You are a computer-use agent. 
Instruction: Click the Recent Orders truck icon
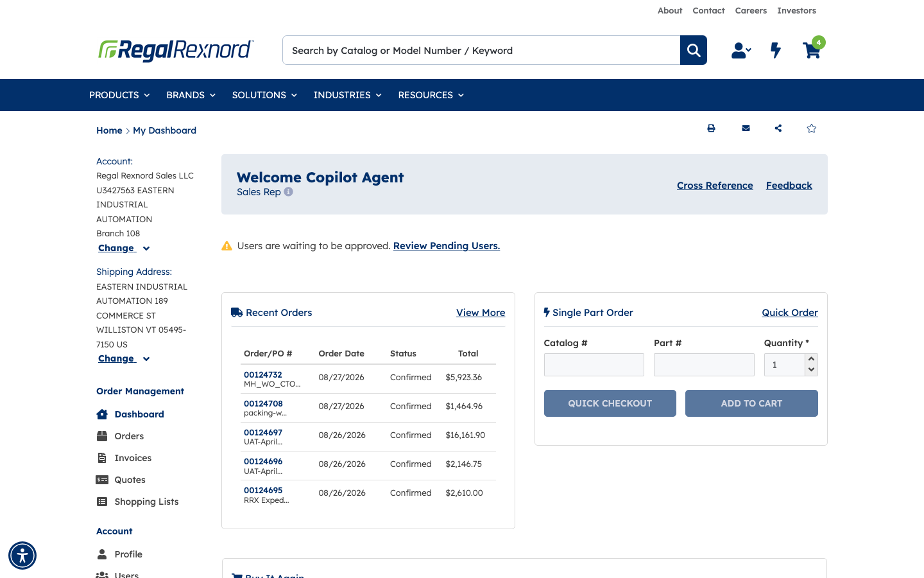[x=237, y=313]
